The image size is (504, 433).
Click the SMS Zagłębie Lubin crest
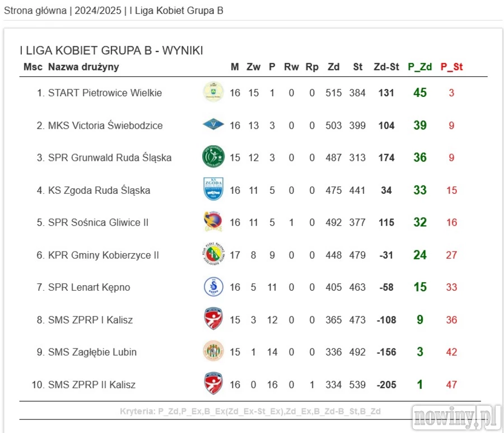213,352
